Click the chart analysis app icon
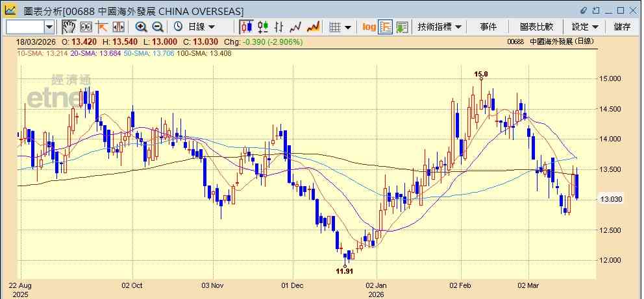The width and height of the screenshot is (644, 299). pos(10,10)
